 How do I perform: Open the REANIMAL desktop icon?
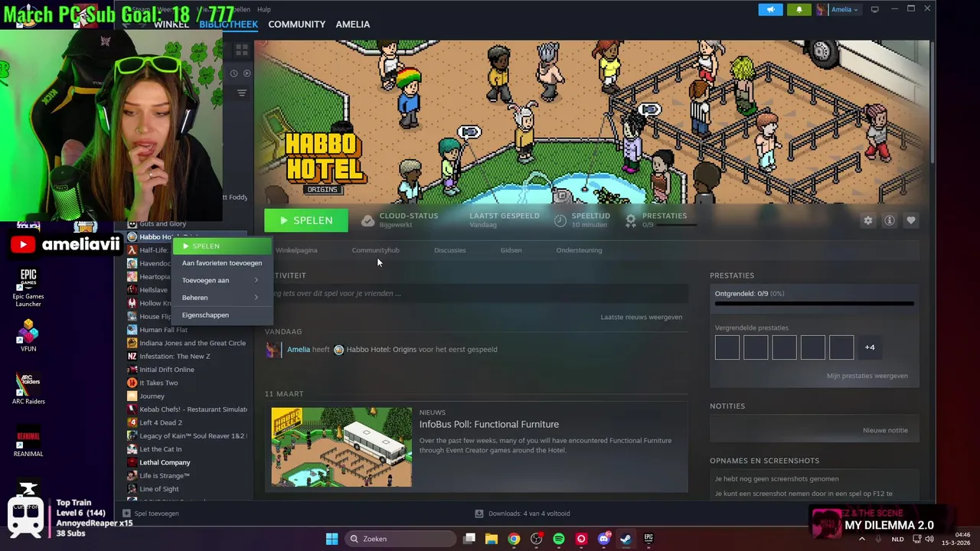tap(28, 442)
